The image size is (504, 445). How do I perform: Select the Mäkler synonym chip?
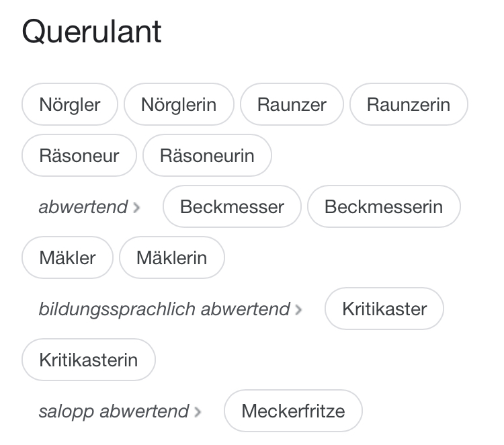tap(68, 258)
